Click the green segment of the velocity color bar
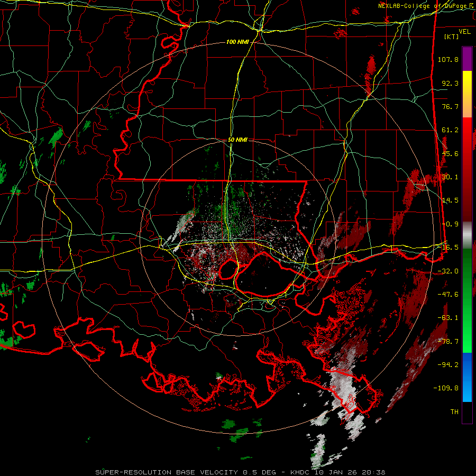 pyautogui.click(x=467, y=300)
